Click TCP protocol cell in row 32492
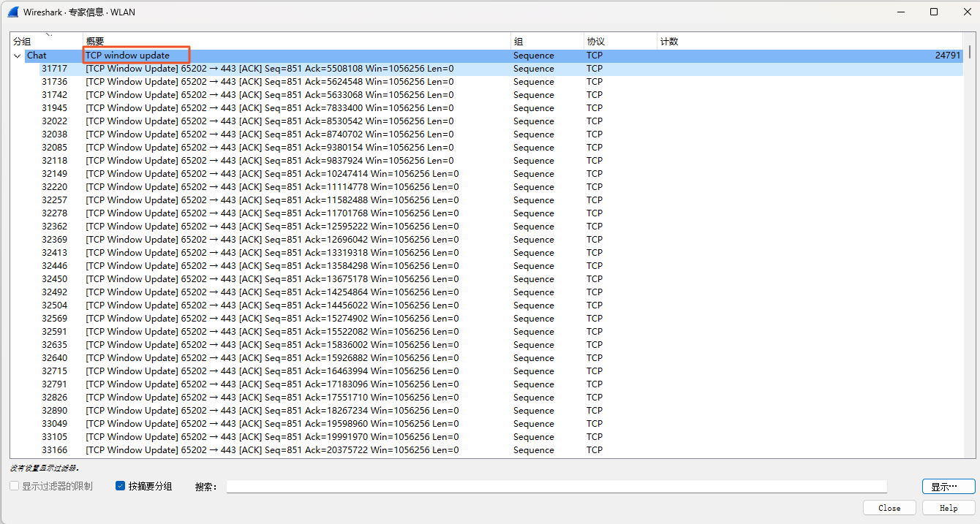Image resolution: width=980 pixels, height=524 pixels. (595, 292)
